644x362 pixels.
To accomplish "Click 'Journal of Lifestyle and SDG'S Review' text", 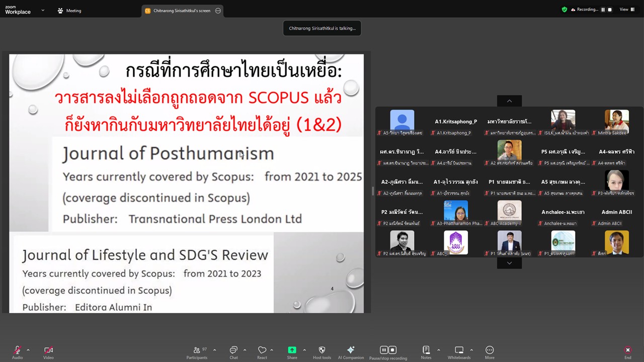I will point(145,255).
